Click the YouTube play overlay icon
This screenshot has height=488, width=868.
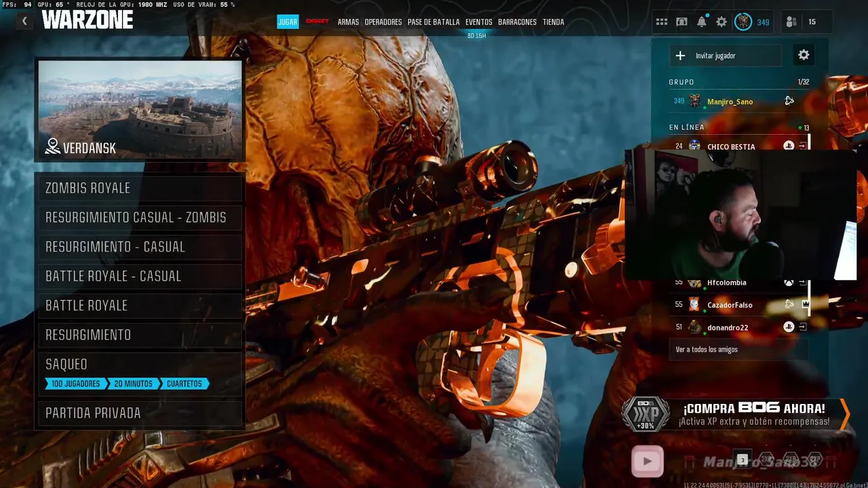648,462
